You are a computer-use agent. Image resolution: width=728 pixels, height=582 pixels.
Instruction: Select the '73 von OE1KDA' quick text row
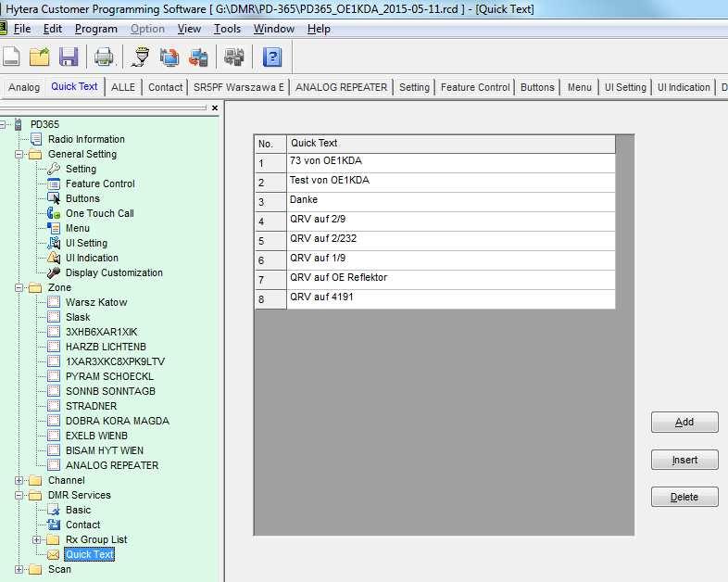pyautogui.click(x=435, y=163)
